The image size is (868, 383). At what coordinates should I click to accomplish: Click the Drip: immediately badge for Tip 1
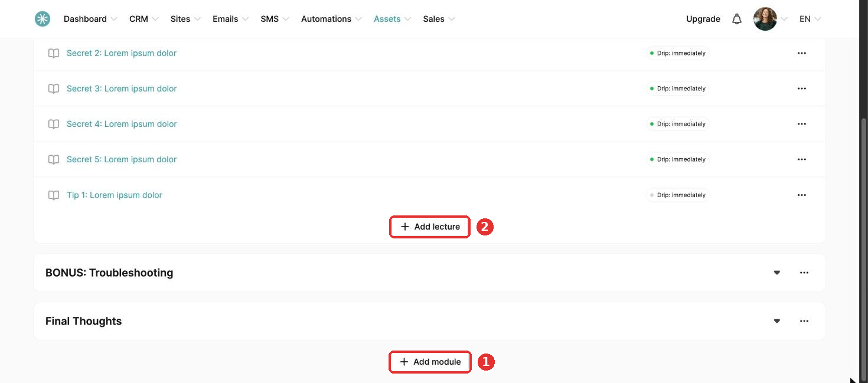coord(677,195)
